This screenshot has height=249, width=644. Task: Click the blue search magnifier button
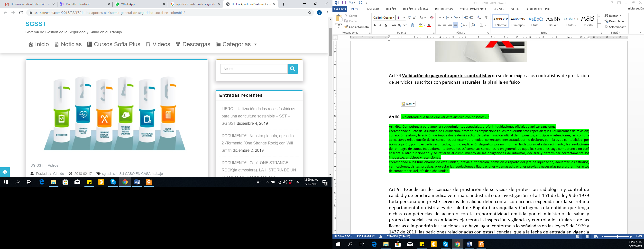293,69
